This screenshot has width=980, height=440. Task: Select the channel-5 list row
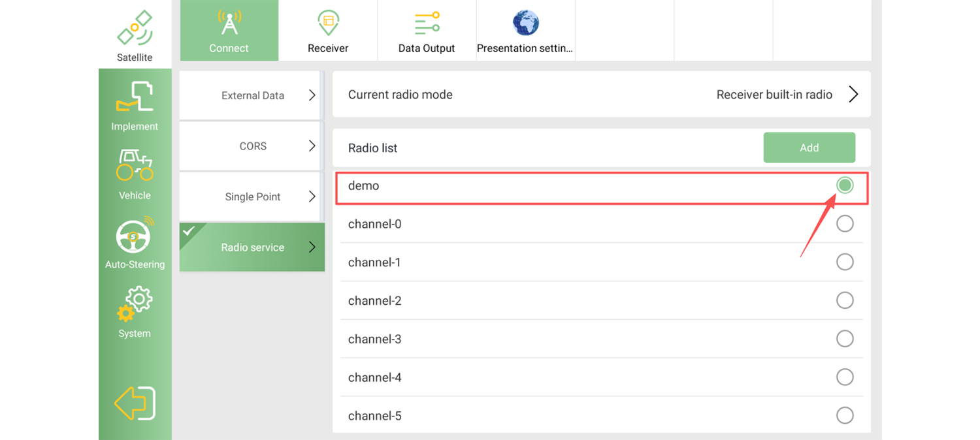coord(601,415)
